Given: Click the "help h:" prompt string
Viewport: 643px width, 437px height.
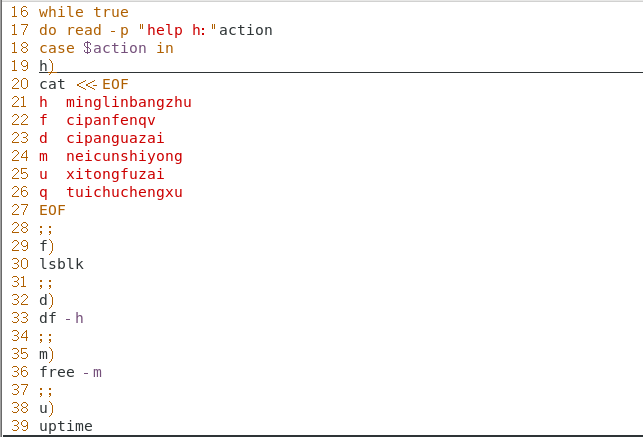Looking at the screenshot, I should tap(179, 30).
